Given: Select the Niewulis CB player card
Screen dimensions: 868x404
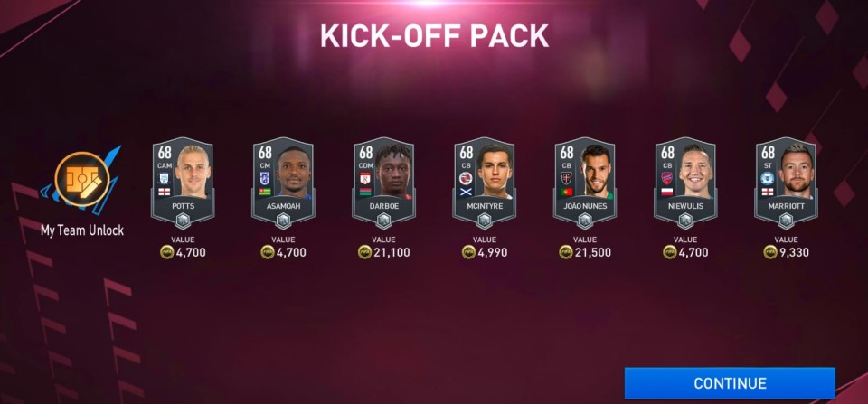Looking at the screenshot, I should click(685, 183).
